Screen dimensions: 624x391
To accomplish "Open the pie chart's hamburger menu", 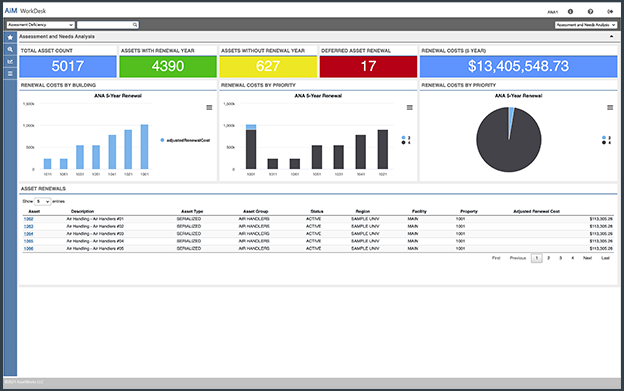I will 610,107.
